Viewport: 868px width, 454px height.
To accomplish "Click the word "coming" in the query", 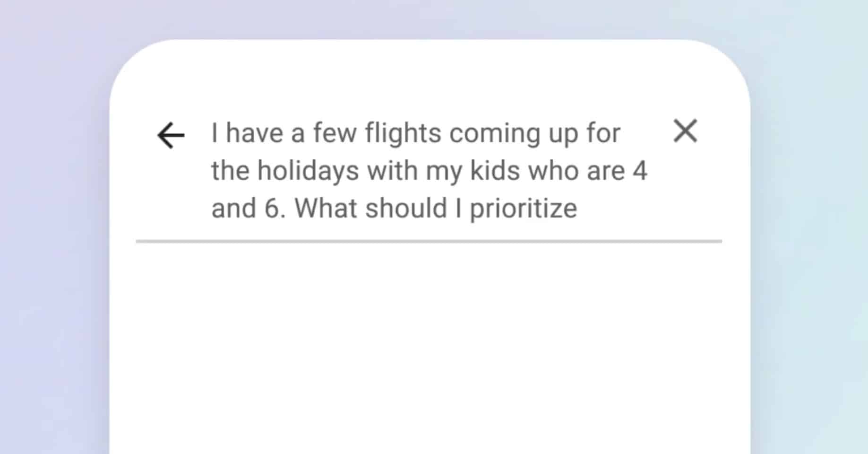I will 495,134.
